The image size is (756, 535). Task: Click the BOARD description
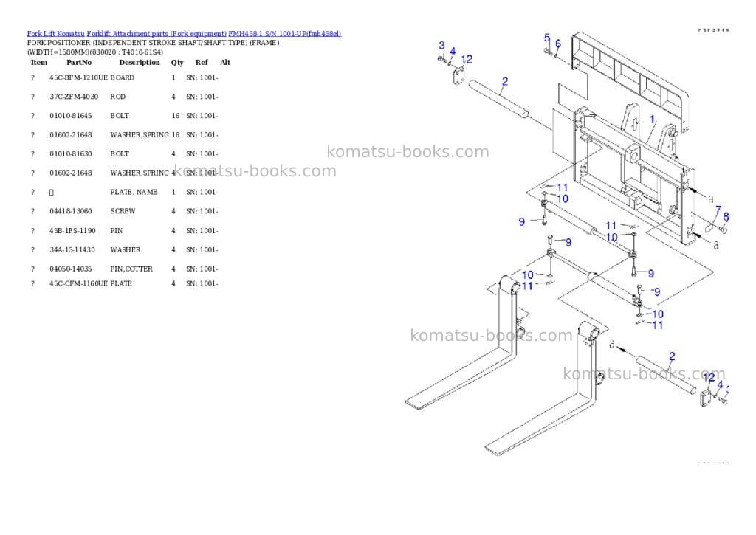123,77
